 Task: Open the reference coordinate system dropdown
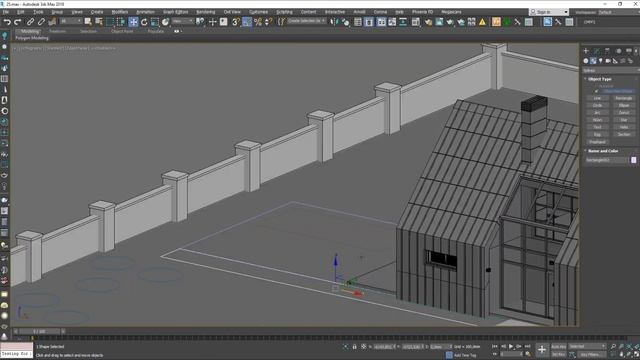182,21
